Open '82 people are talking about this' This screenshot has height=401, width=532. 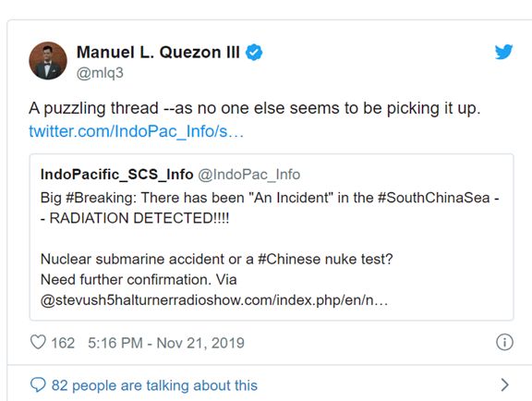point(154,385)
